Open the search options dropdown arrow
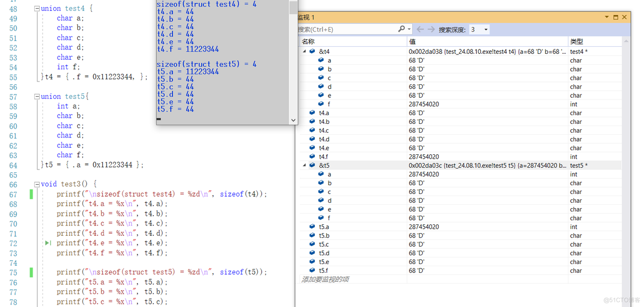The height and width of the screenshot is (307, 644). coord(409,29)
